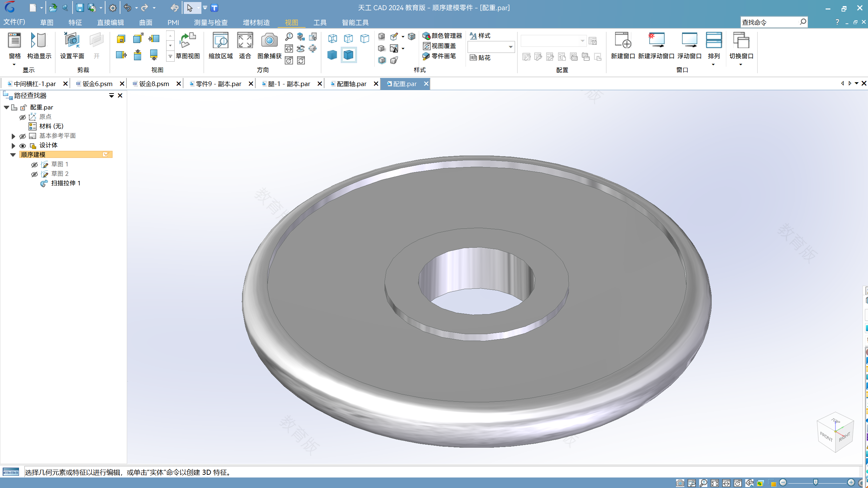Toggle visibility of Design Body (设计体)
Viewport: 868px width, 488px height.
point(23,145)
